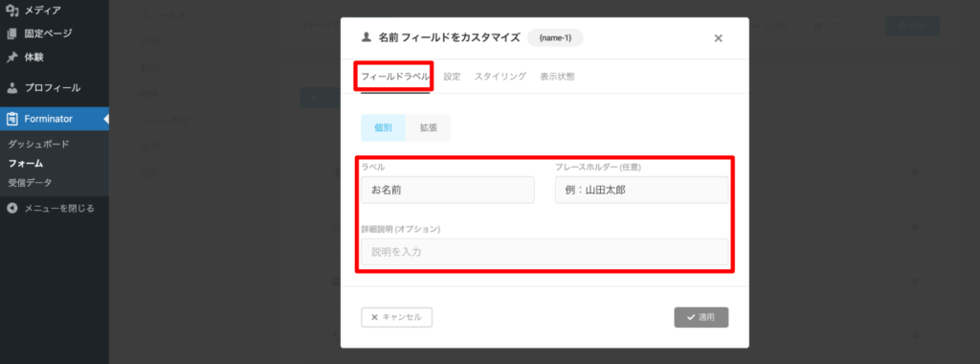This screenshot has height=364, width=980.
Task: Click the キャンセル button
Action: [x=397, y=317]
